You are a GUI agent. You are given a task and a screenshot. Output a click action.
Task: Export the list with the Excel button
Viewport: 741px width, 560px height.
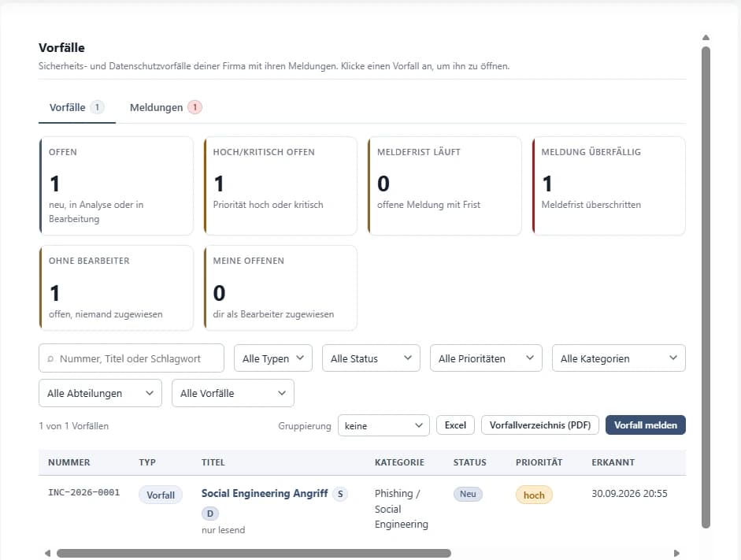tap(456, 425)
